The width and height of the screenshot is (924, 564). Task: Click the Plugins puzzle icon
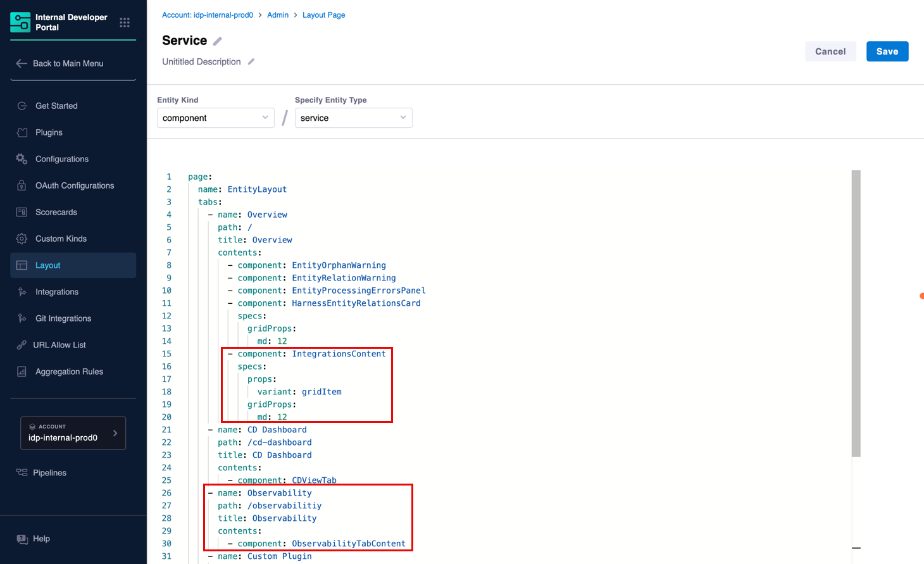tap(22, 132)
